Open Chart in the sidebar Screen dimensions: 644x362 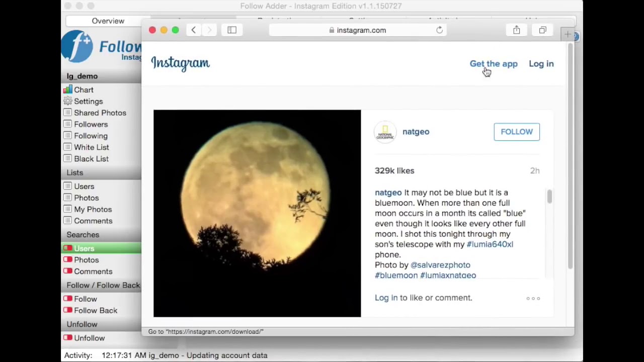(x=84, y=90)
